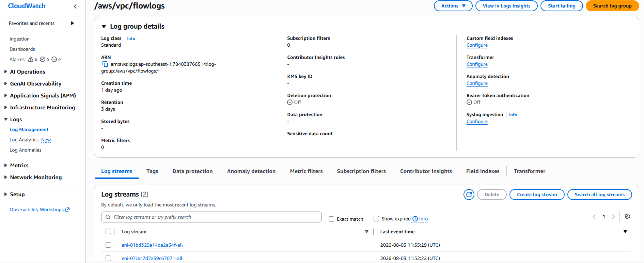Sort by Last event time arrow
644x263 pixels.
pos(625,232)
